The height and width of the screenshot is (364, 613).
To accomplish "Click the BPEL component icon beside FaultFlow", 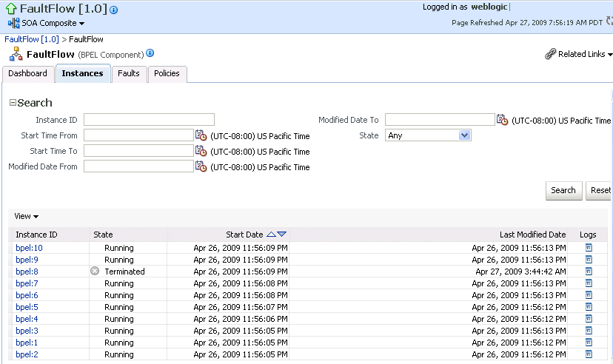I will (16, 54).
